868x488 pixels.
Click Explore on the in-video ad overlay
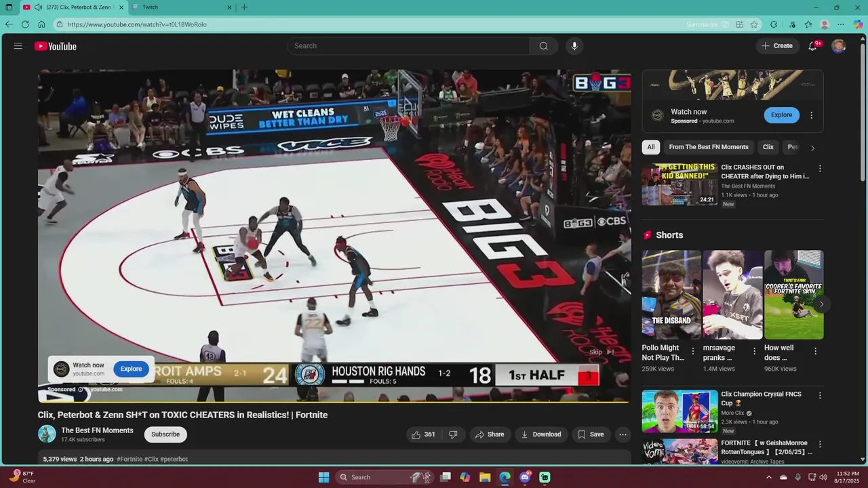[x=131, y=369]
